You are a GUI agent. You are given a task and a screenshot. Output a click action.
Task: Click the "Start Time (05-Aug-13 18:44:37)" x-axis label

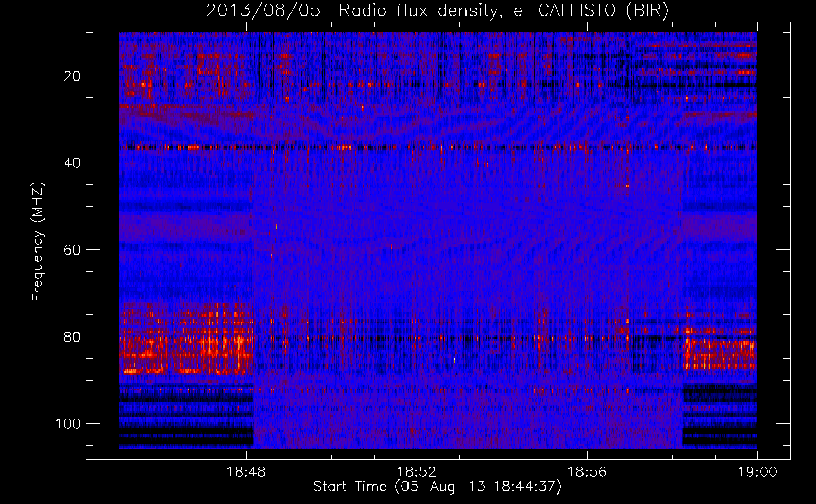(437, 487)
